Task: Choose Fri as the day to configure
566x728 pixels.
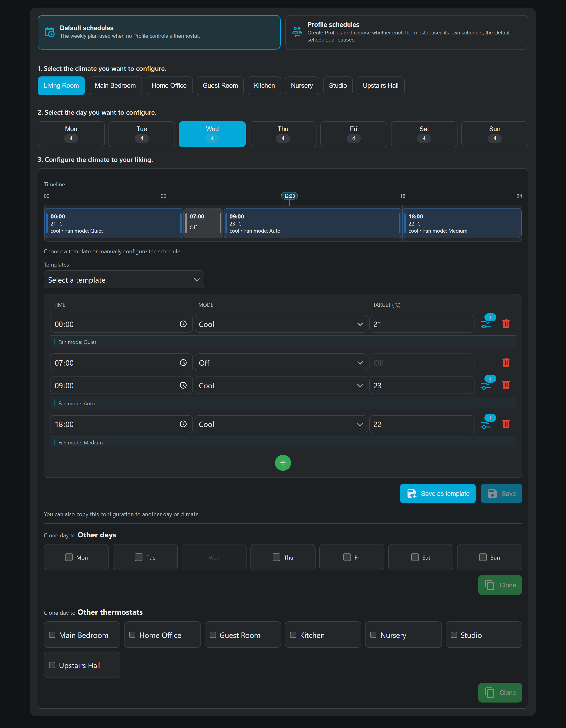Action: pos(354,134)
